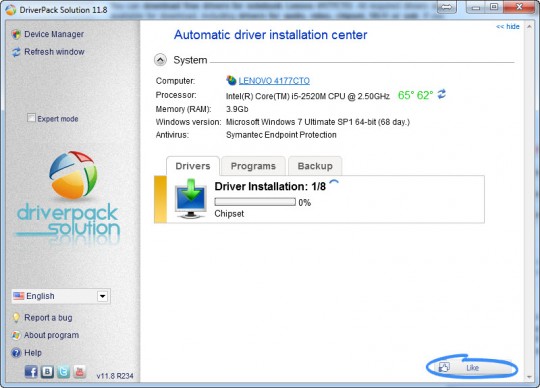Click version text v11.8 R234
Viewport: 540px width, 388px height.
point(115,376)
